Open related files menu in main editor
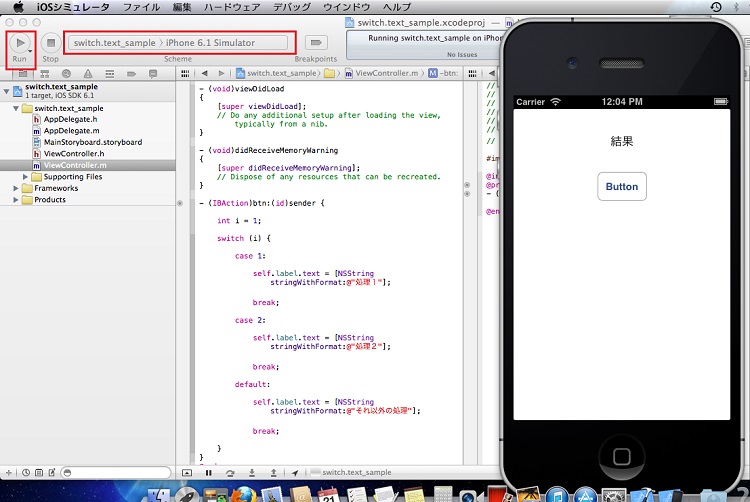Viewport: 750px width, 502px height. click(x=185, y=73)
